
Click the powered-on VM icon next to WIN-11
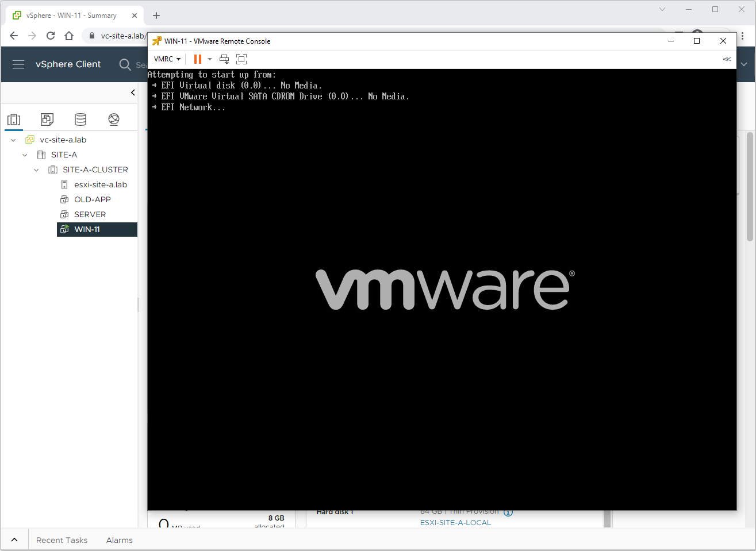64,229
